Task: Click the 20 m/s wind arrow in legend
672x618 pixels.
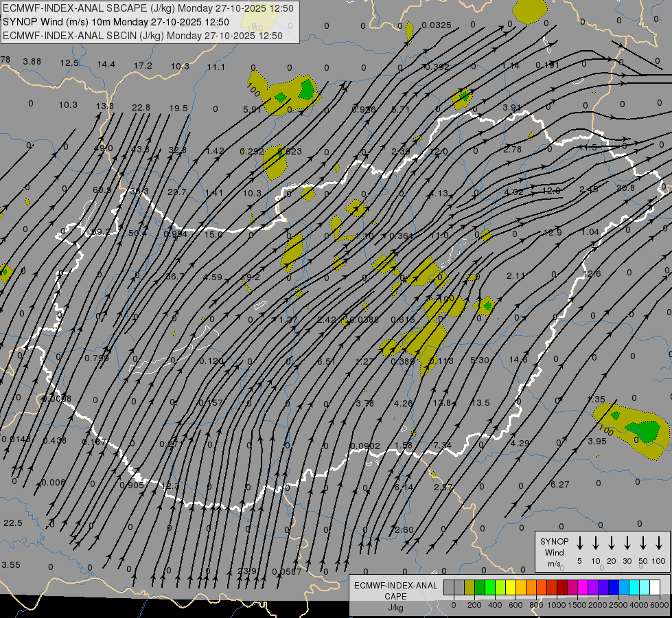Action: (611, 543)
